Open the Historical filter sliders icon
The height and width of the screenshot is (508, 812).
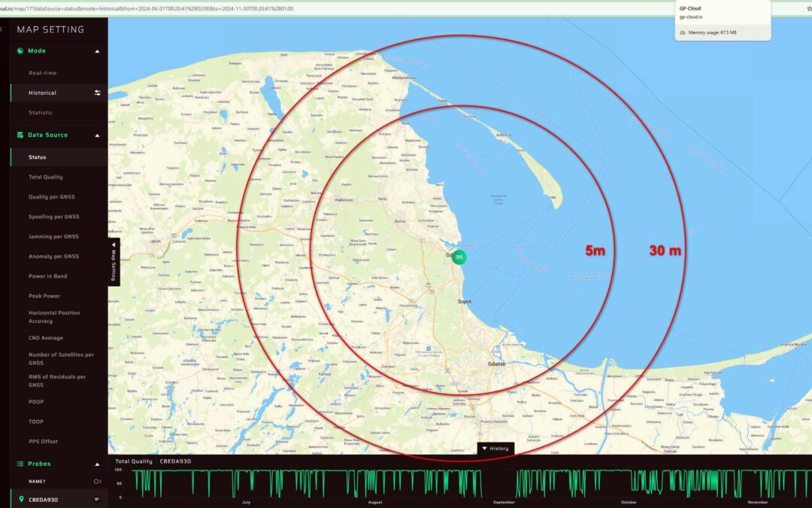(97, 93)
